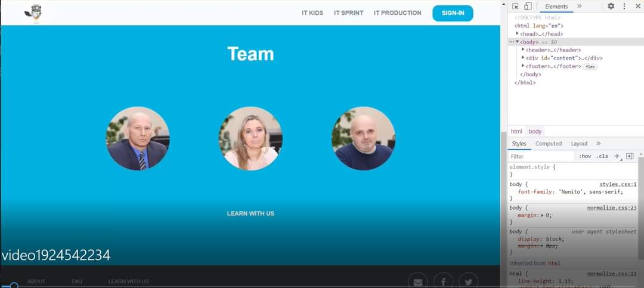644x288 pixels.
Task: Click into the styles Filter field
Action: coord(541,157)
